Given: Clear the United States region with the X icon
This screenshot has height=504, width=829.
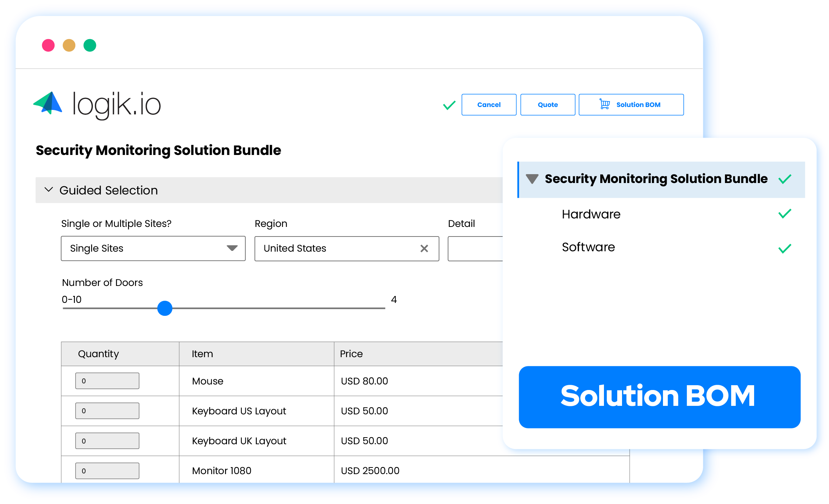Looking at the screenshot, I should pos(424,249).
